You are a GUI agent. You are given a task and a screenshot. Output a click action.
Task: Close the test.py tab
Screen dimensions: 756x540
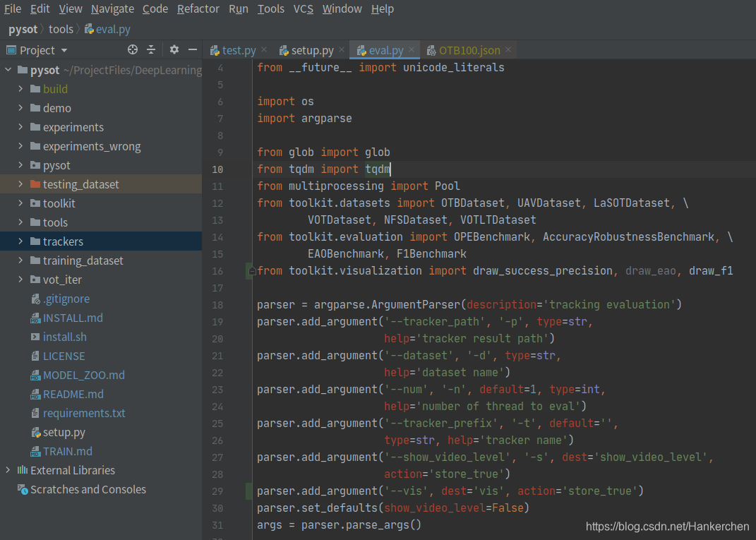[x=264, y=49]
